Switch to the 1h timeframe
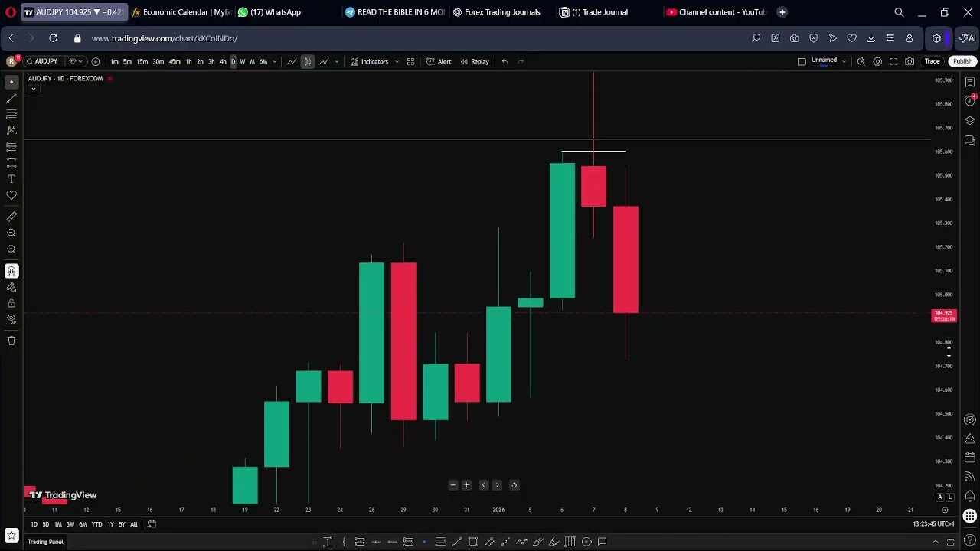Image resolution: width=980 pixels, height=551 pixels. point(188,61)
